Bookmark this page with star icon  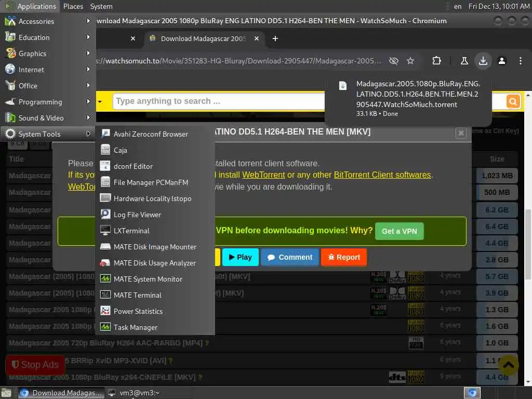point(410,61)
